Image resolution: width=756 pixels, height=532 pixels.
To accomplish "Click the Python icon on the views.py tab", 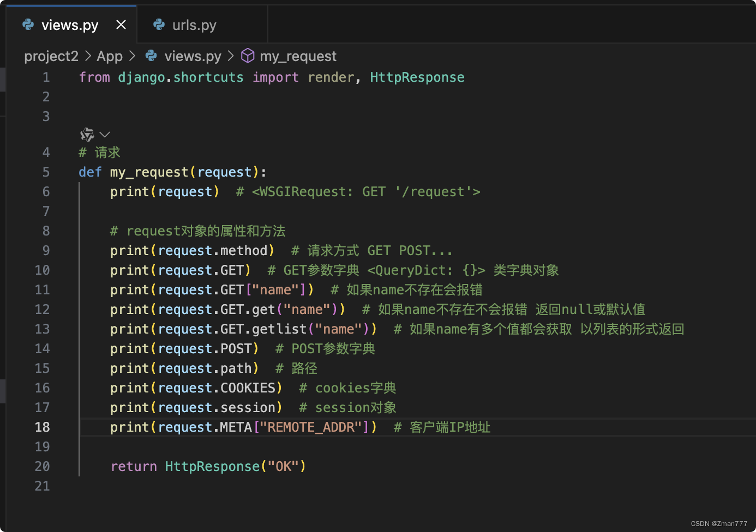I will click(x=28, y=25).
